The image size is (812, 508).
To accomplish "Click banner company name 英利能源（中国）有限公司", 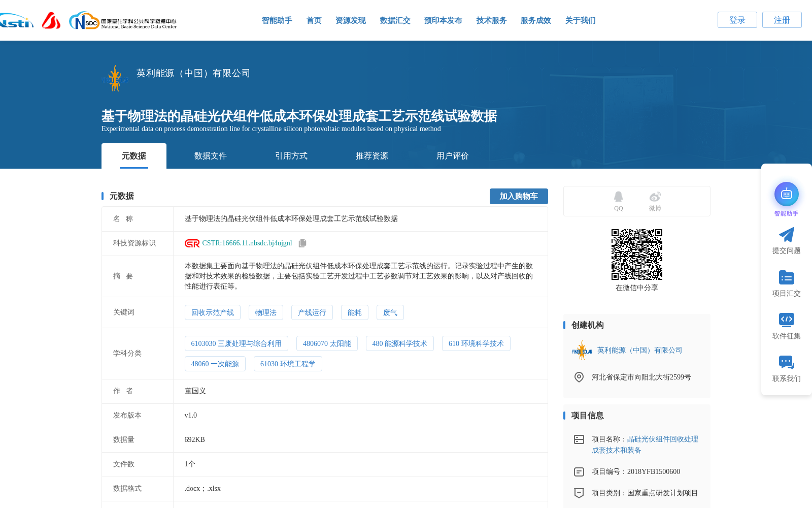I will (193, 73).
